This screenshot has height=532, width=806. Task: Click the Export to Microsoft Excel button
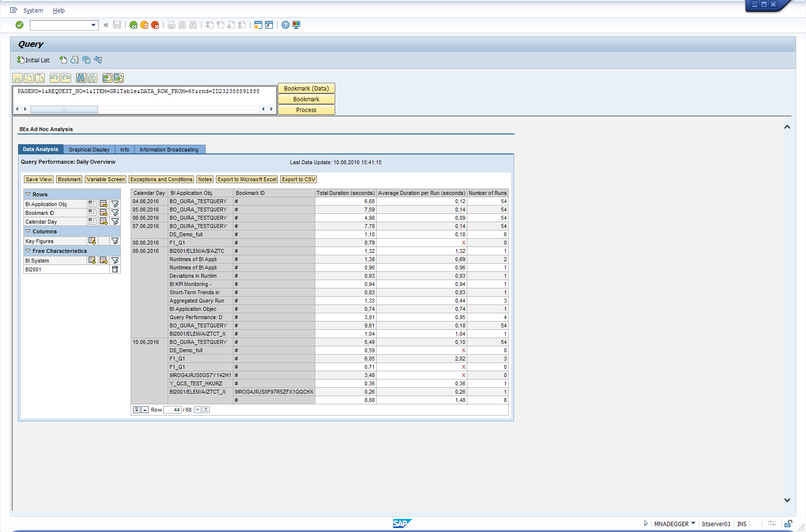[x=247, y=180]
